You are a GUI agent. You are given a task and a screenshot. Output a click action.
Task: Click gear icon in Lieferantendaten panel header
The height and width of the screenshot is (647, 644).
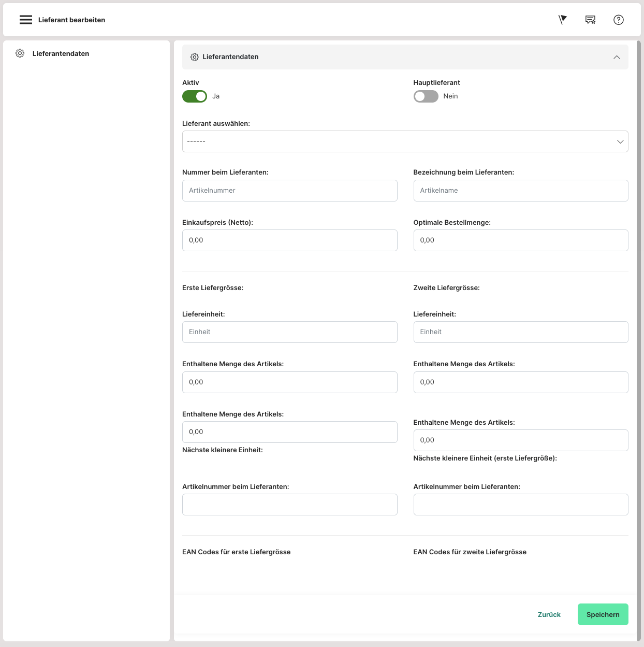point(195,57)
